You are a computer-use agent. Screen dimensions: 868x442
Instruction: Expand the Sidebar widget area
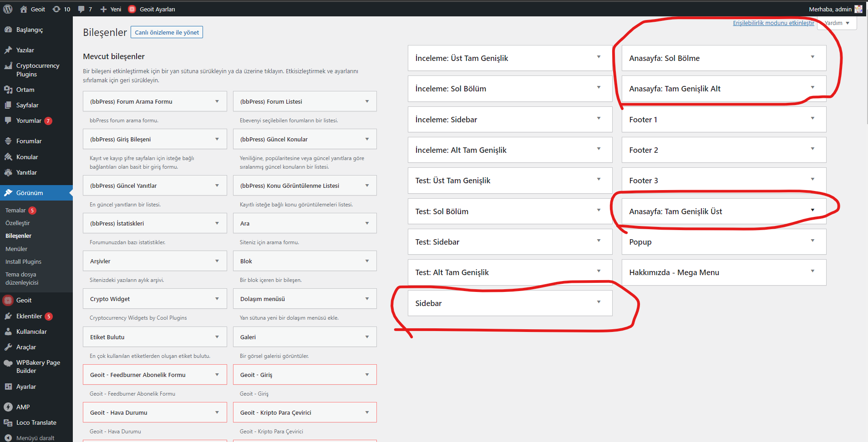(x=599, y=302)
